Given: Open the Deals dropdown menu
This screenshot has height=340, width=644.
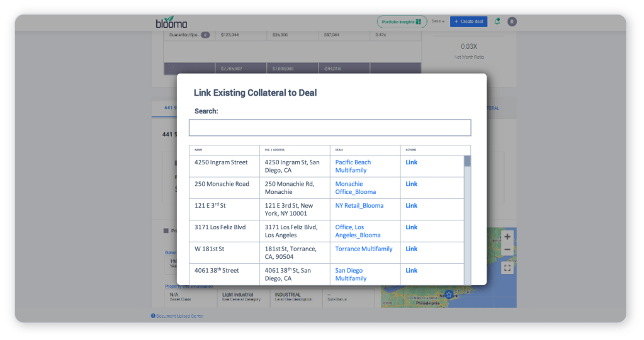Looking at the screenshot, I should pyautogui.click(x=438, y=21).
